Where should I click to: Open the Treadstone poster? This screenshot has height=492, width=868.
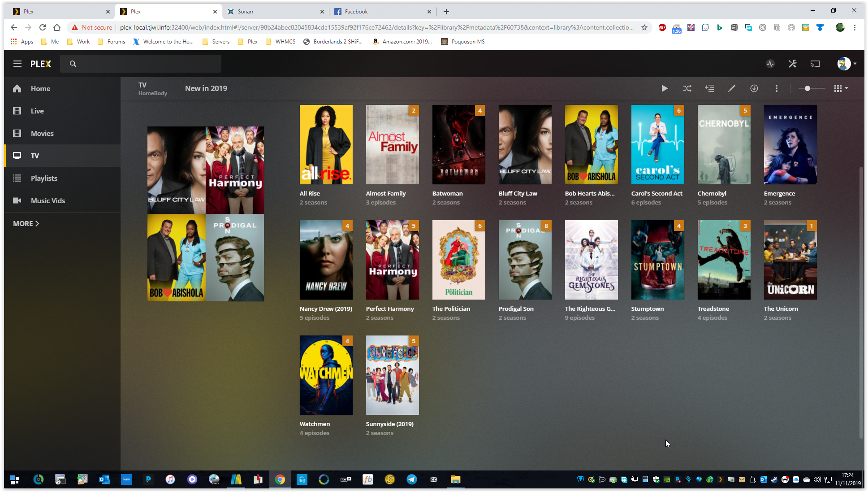(x=724, y=260)
